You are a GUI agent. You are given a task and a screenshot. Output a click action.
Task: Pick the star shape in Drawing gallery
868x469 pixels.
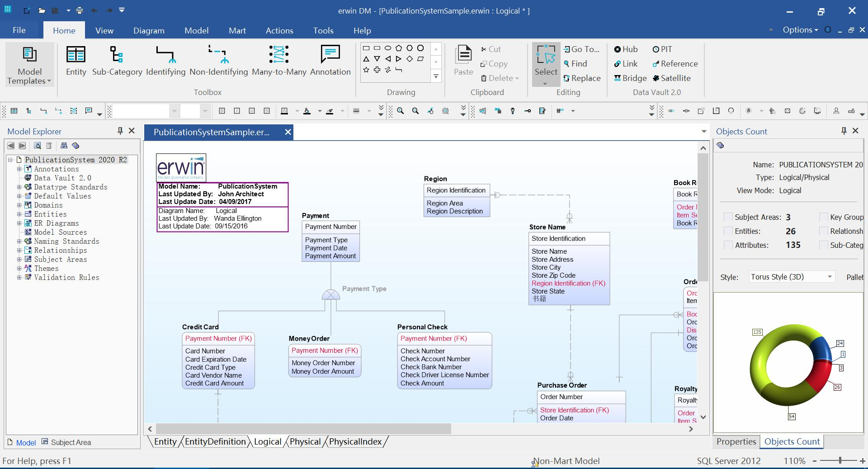(366, 70)
